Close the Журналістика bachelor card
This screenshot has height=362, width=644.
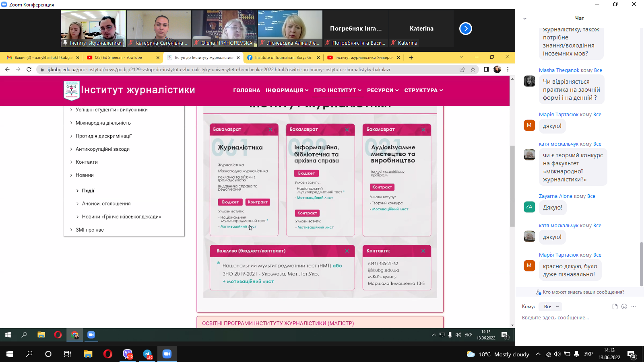coord(270,130)
